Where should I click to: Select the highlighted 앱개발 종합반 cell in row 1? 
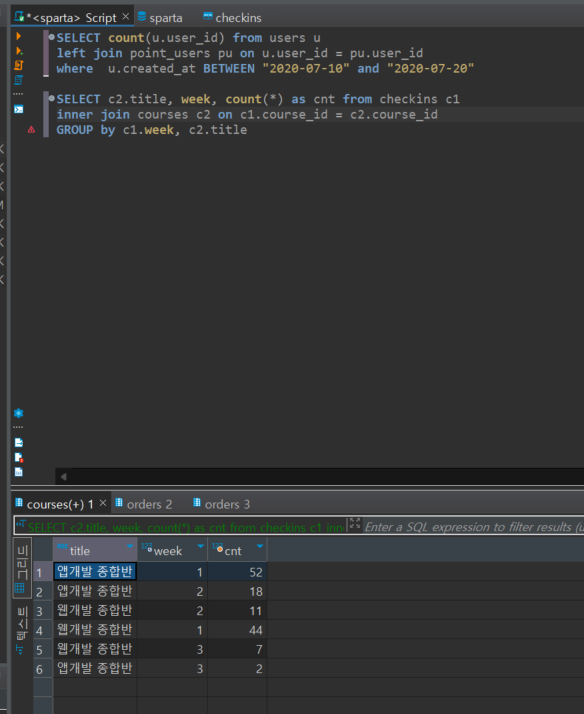(x=95, y=571)
